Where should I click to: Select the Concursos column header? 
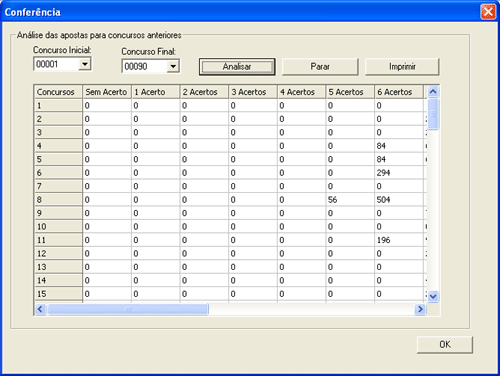tap(59, 92)
